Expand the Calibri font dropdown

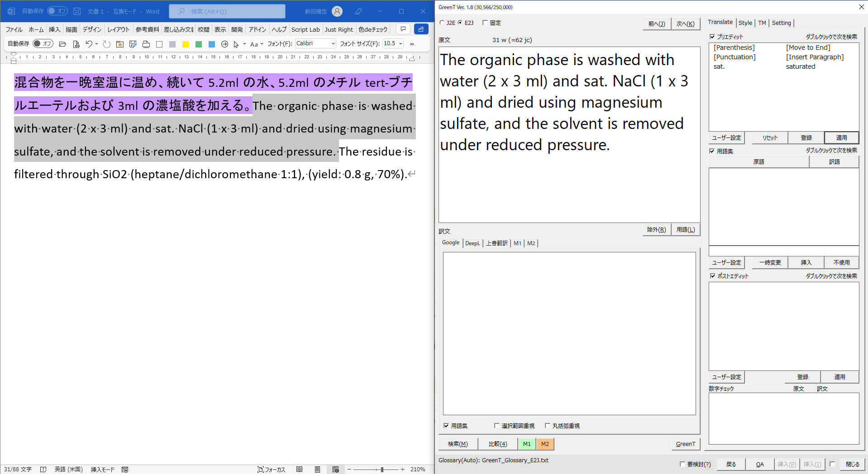coord(333,44)
